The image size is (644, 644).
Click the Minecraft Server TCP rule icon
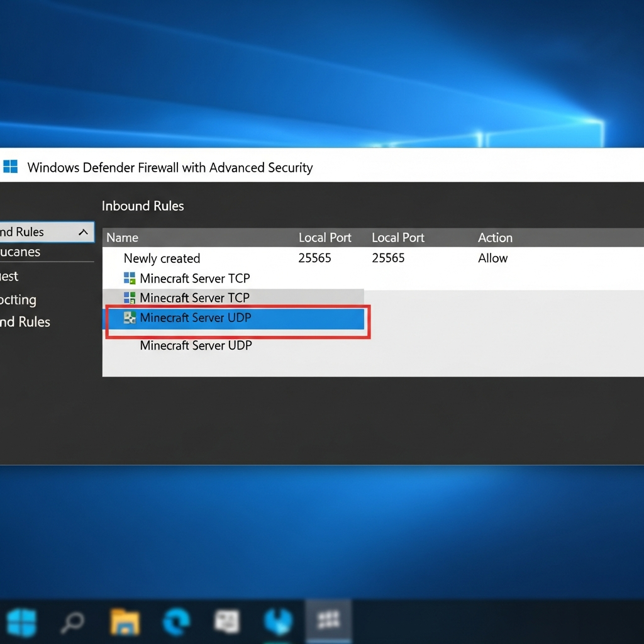click(130, 278)
